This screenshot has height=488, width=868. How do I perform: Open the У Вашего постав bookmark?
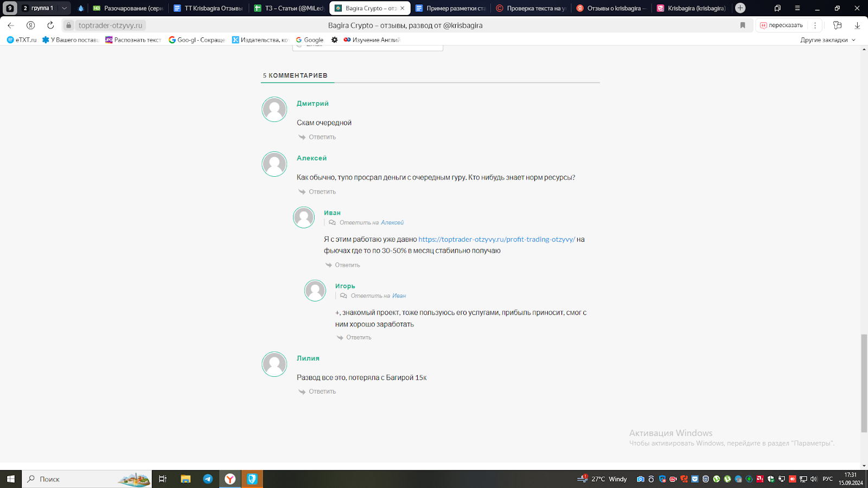(71, 40)
